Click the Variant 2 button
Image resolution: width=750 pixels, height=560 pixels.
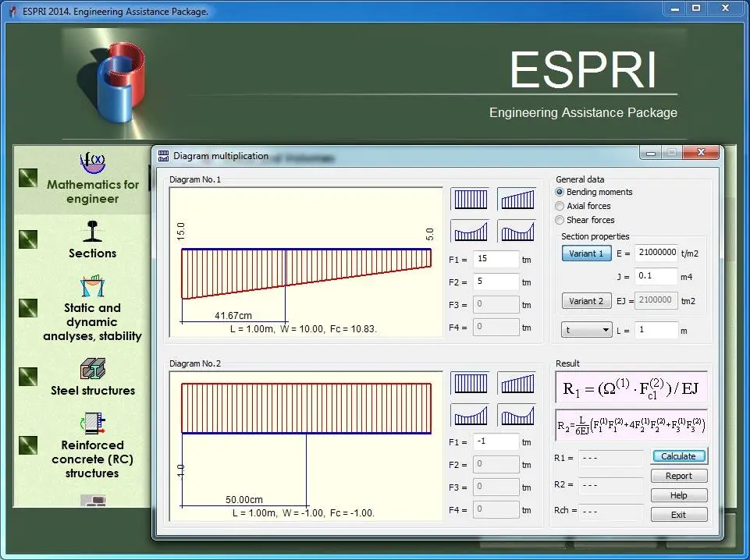[x=586, y=301]
